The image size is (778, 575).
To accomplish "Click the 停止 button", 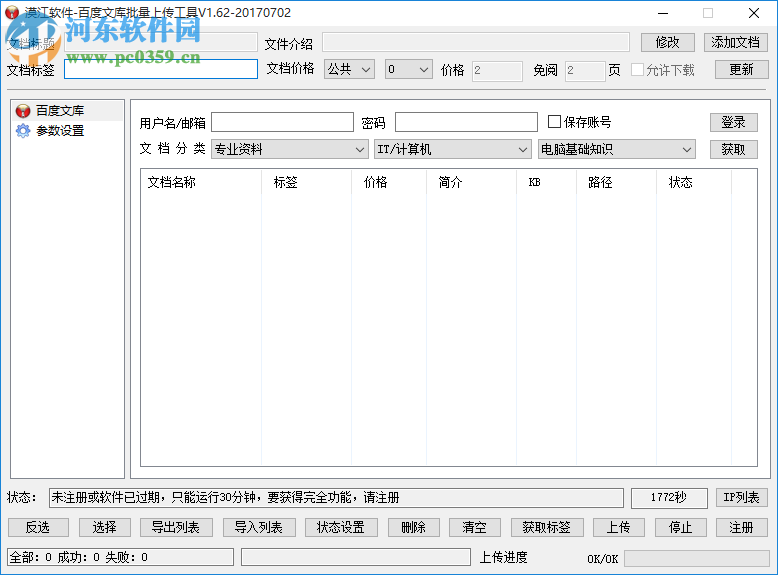I will [681, 527].
